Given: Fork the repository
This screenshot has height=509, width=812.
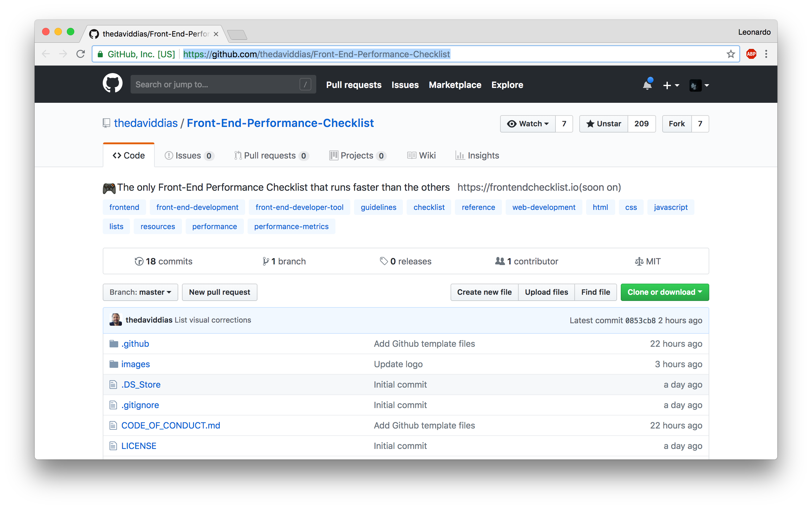Looking at the screenshot, I should click(x=676, y=124).
